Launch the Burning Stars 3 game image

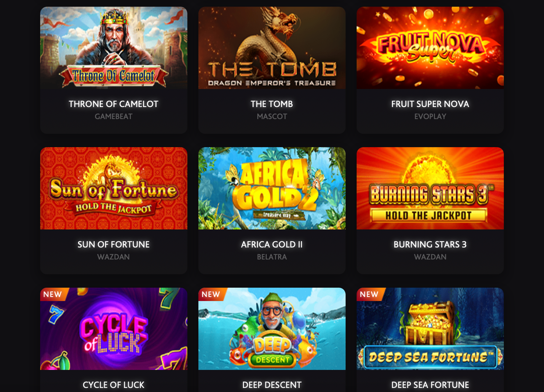430,188
